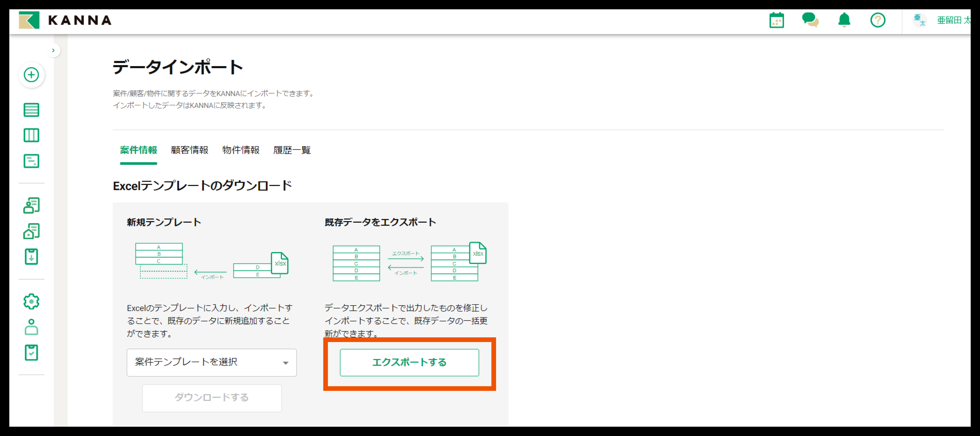Open the calendar icon in header
Viewport: 980px width, 436px height.
(x=776, y=20)
